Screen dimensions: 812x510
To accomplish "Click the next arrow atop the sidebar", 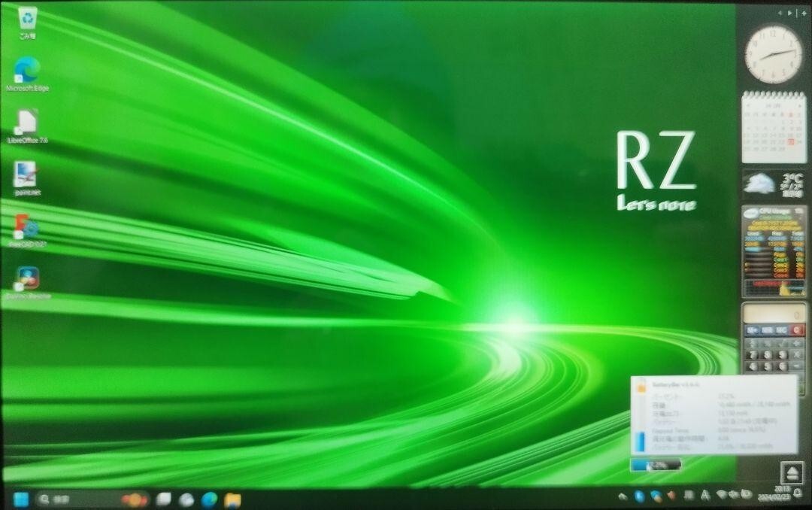I will pos(789,13).
